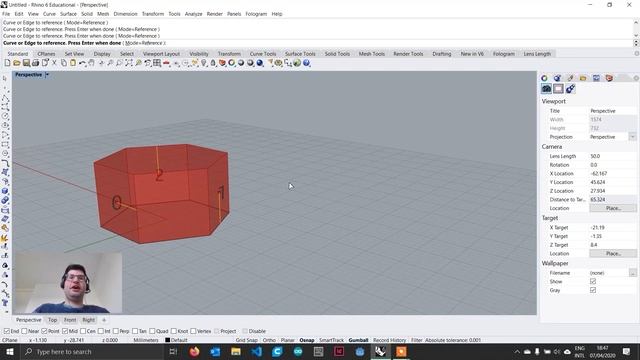Screen dimensions: 640x360
Task: Click the New file icon in Standard toolbar
Action: pyautogui.click(x=7, y=63)
